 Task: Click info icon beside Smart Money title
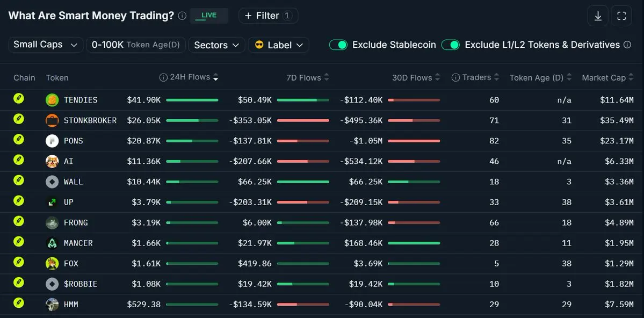[x=182, y=16]
